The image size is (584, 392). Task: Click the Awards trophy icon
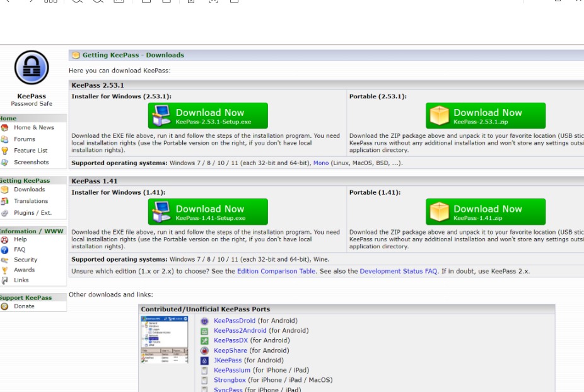point(4,270)
